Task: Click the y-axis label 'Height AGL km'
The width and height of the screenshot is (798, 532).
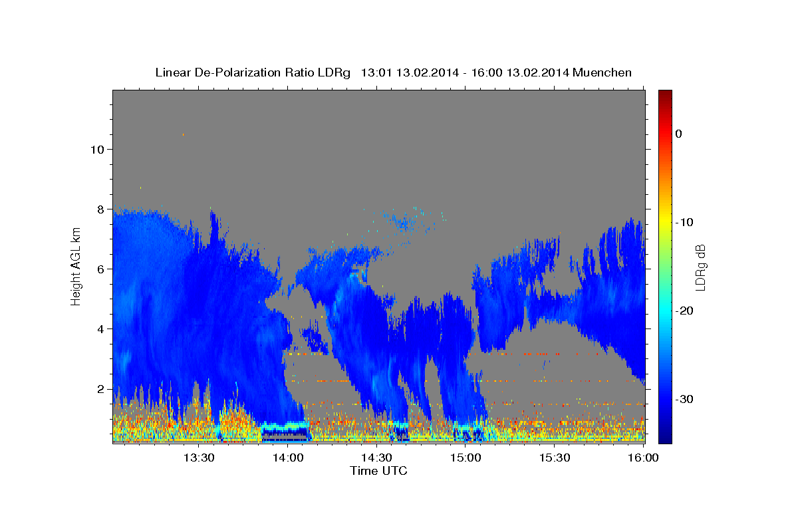Action: (x=76, y=267)
